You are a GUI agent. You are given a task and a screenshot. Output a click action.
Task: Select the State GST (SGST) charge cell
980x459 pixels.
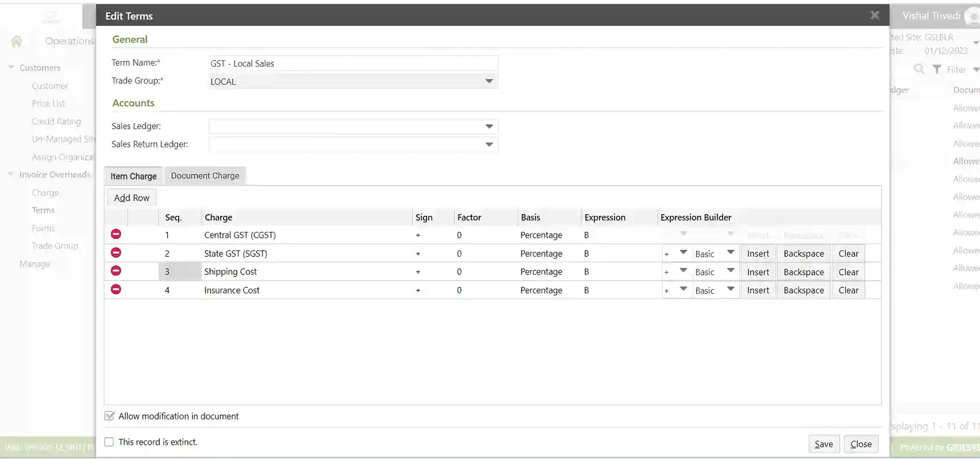coord(306,253)
